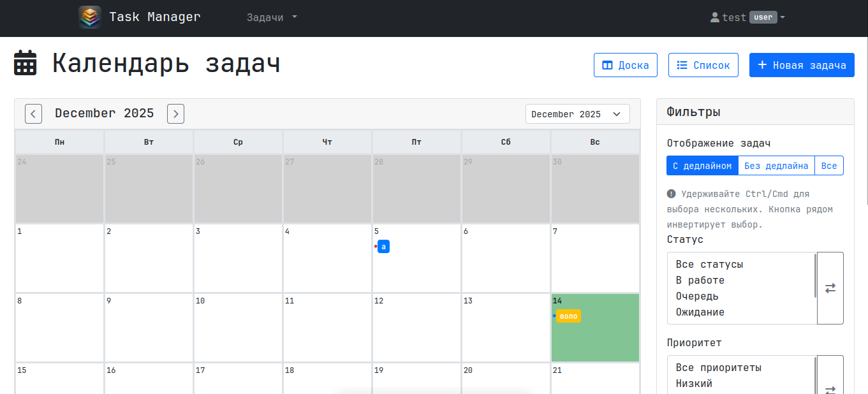Viewport: 868px width, 394px height.
Task: Click the invert selection icon next to Статус list
Action: (x=830, y=288)
